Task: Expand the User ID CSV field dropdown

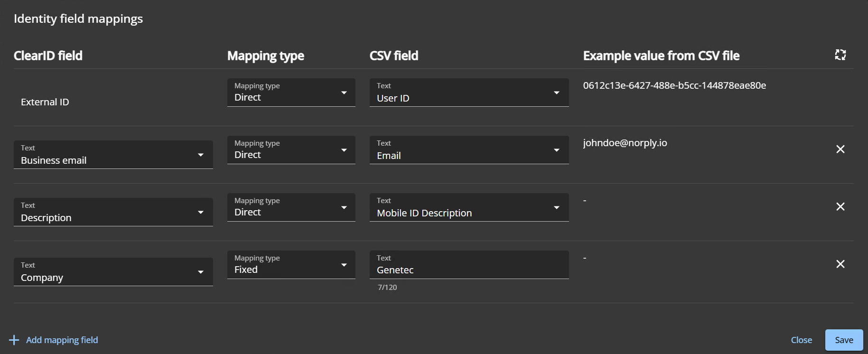Action: (469, 93)
